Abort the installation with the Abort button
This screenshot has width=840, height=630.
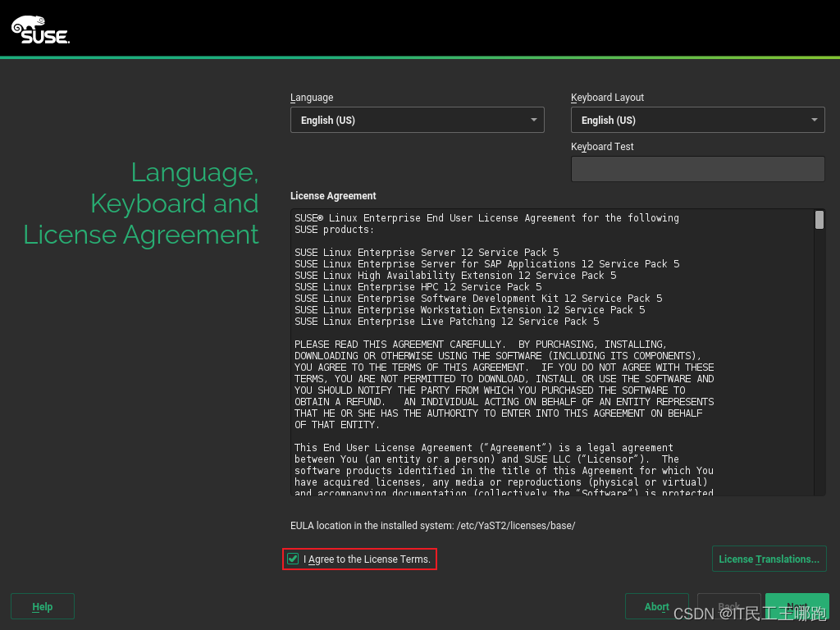(x=656, y=606)
